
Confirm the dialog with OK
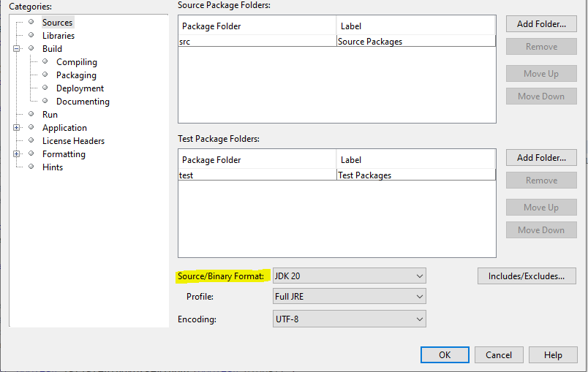pos(445,355)
